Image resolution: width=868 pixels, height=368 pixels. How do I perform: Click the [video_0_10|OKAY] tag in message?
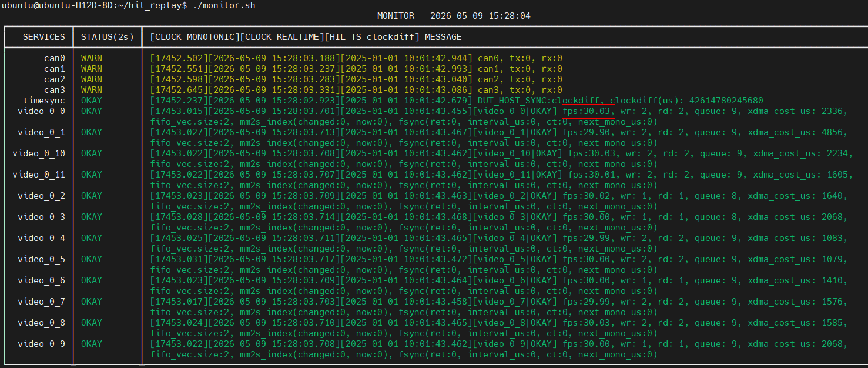coord(518,153)
